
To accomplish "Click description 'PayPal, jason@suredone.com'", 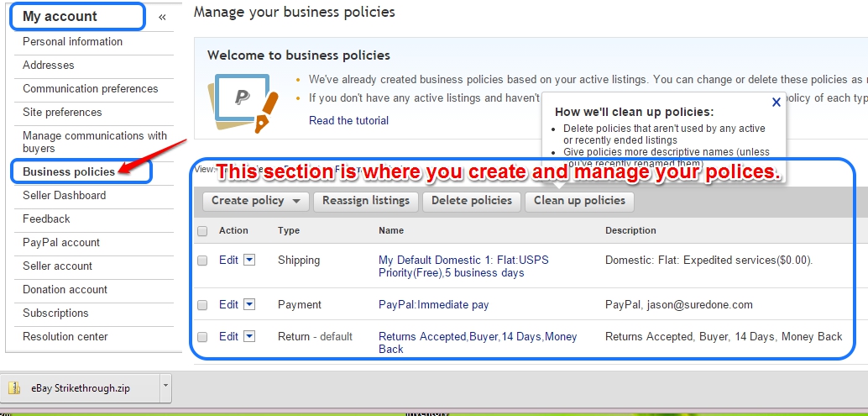I will [x=678, y=305].
